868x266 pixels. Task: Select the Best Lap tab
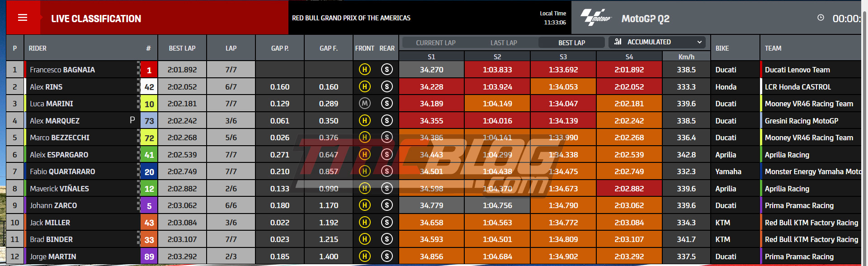point(571,43)
